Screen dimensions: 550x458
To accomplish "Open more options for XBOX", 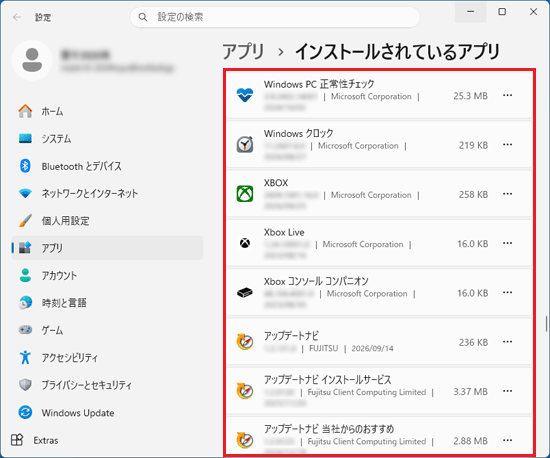I will tap(507, 194).
